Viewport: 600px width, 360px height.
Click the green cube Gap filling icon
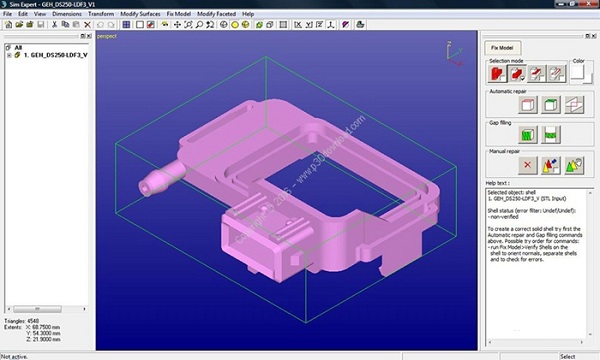(527, 135)
